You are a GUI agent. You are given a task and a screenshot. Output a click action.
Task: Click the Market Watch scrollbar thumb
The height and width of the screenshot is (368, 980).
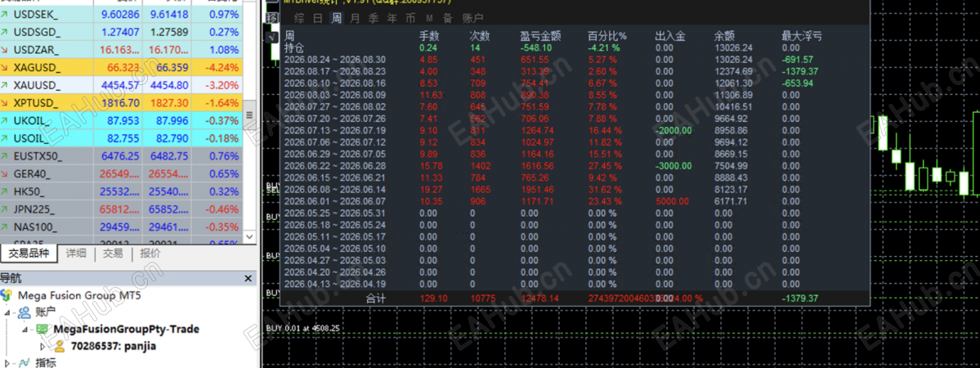click(248, 115)
